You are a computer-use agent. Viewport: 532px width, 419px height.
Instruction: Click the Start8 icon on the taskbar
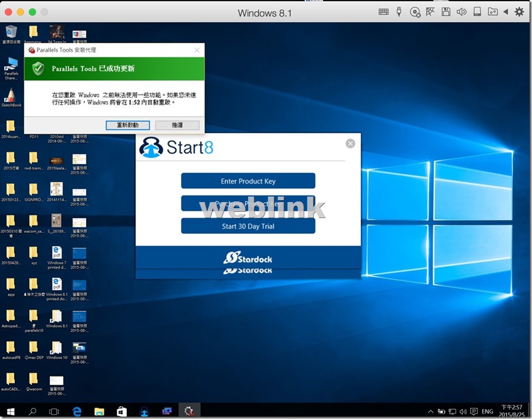click(x=145, y=411)
